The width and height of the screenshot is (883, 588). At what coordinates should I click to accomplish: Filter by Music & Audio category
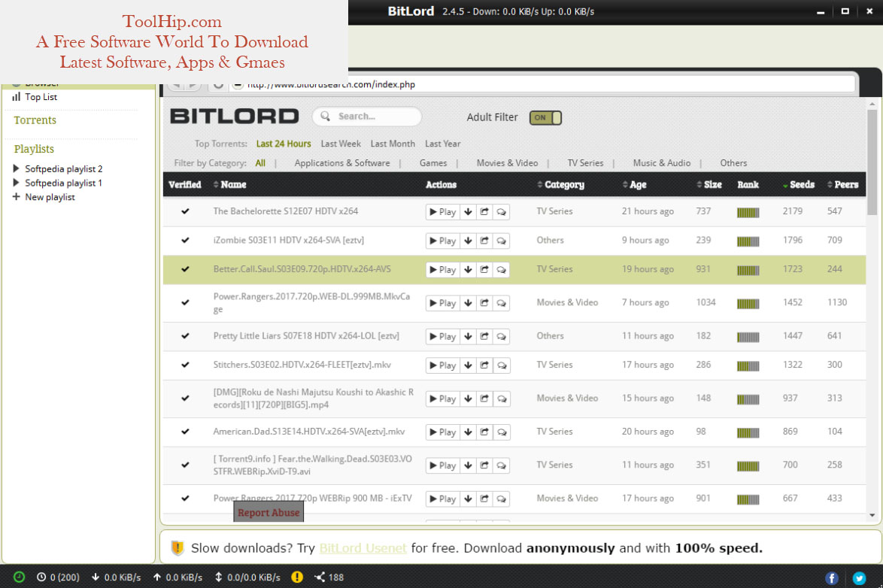(x=662, y=162)
